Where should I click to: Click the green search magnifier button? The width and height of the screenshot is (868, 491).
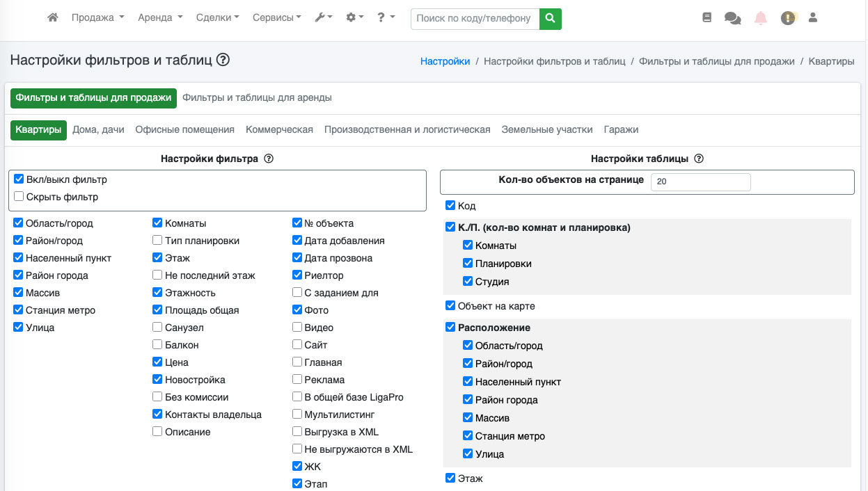click(550, 19)
